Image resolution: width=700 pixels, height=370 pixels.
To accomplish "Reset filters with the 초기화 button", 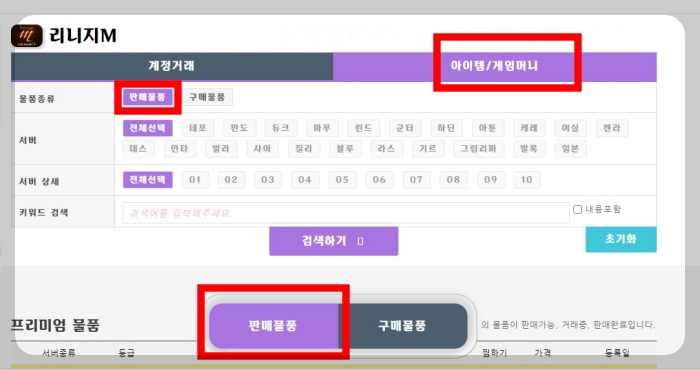I will 621,239.
